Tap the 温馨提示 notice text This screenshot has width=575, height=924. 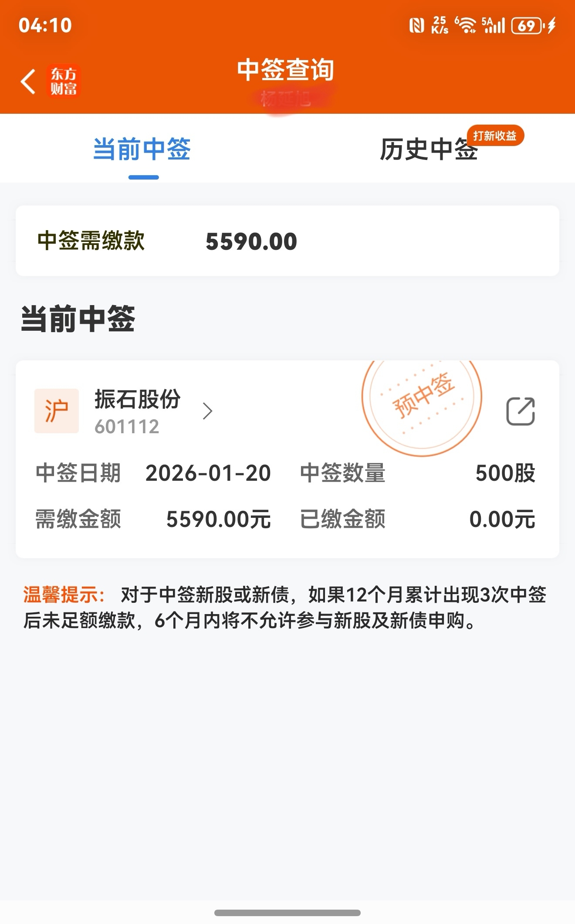[285, 608]
